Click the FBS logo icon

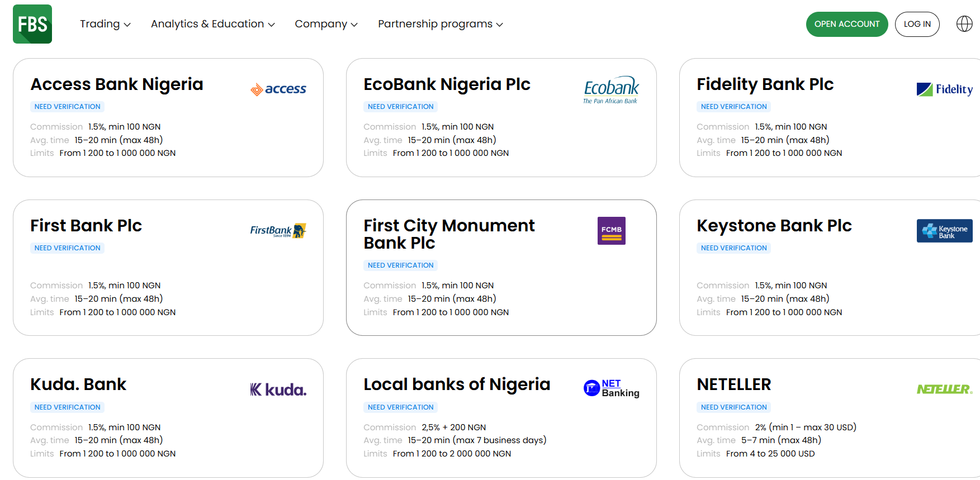coord(32,24)
